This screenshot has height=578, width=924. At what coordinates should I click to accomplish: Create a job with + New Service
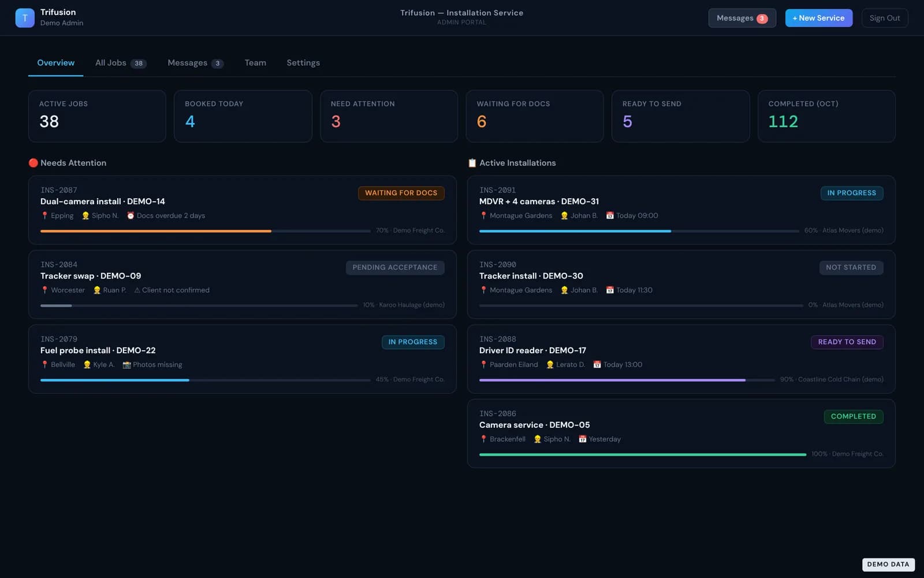[818, 18]
